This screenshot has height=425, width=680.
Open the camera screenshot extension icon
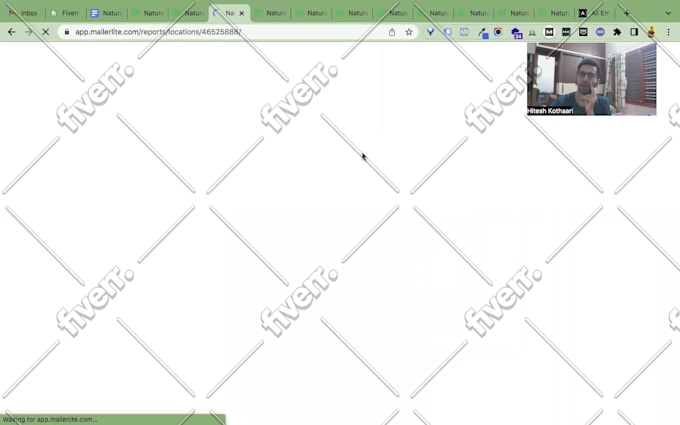pyautogui.click(x=498, y=32)
